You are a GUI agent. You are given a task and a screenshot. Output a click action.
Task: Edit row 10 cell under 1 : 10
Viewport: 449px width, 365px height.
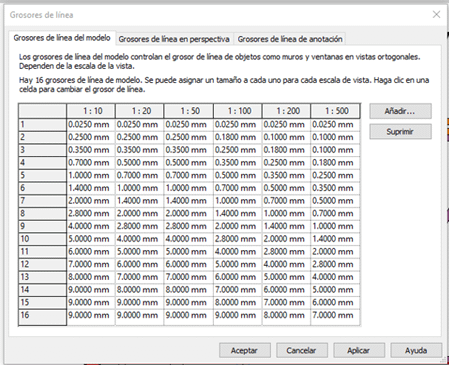tap(91, 239)
